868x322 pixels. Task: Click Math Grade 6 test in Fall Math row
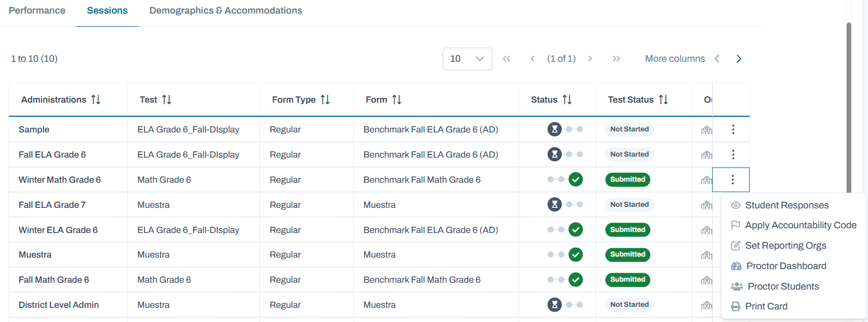(x=164, y=280)
